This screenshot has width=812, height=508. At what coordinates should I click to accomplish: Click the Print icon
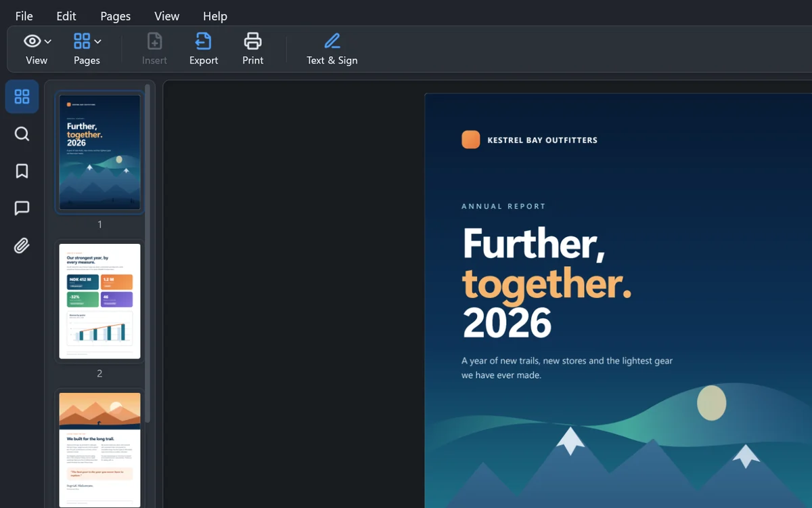pyautogui.click(x=252, y=41)
